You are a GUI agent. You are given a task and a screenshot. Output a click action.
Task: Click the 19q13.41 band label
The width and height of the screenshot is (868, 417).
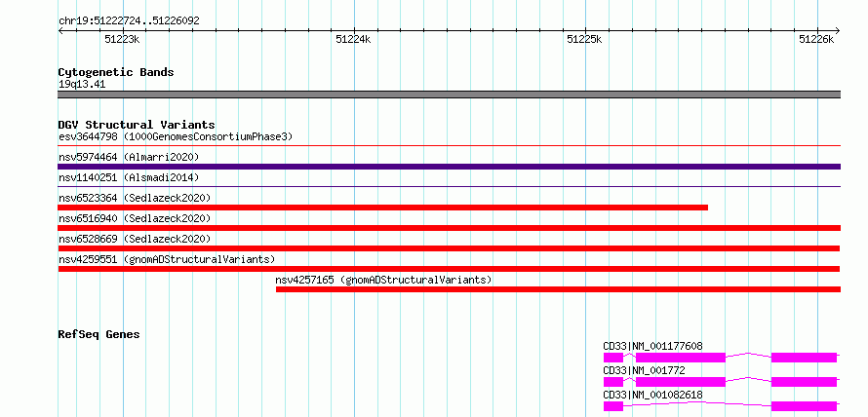click(82, 85)
